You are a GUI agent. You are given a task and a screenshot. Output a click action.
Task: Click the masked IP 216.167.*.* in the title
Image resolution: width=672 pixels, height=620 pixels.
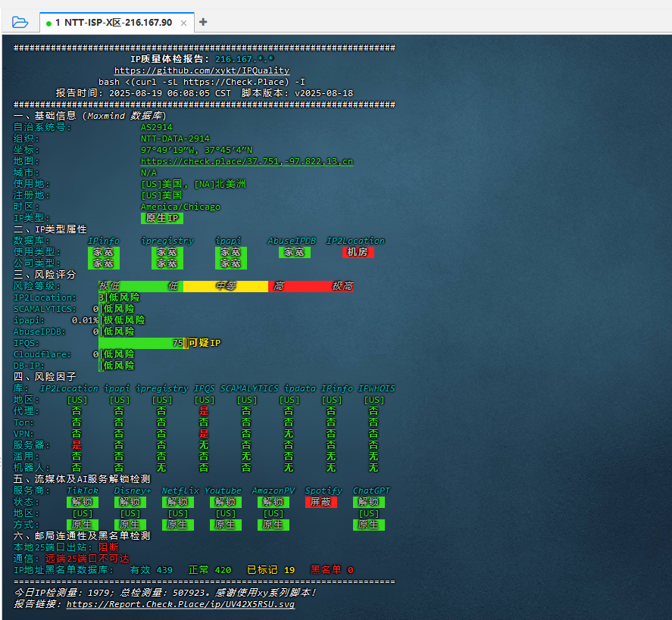coord(244,59)
